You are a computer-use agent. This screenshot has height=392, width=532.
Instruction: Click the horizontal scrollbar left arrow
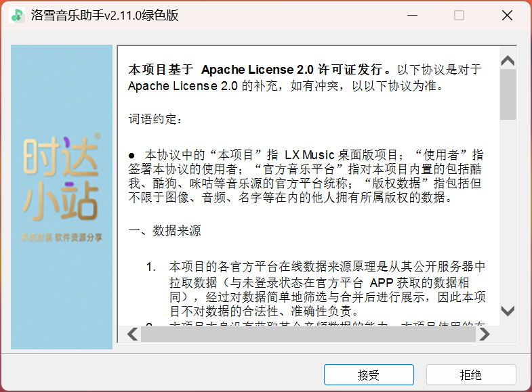132,334
